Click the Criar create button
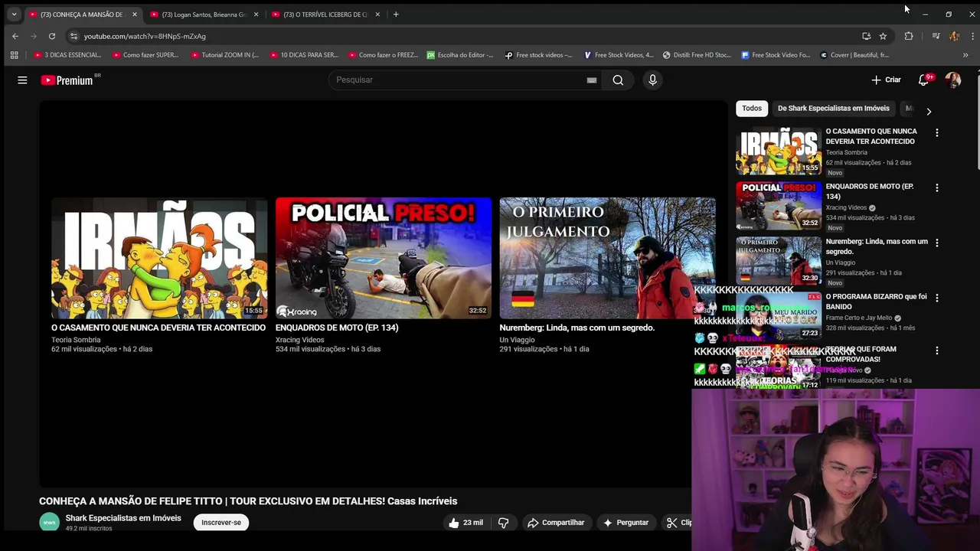 887,80
